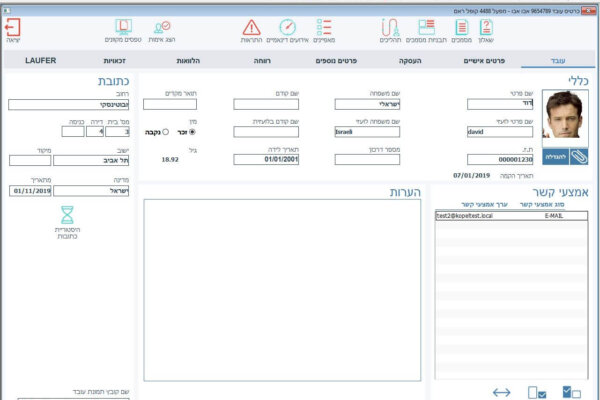The image size is (600, 400).
Task: Click the apartment (דירה) field containing 4
Action: tap(95, 132)
